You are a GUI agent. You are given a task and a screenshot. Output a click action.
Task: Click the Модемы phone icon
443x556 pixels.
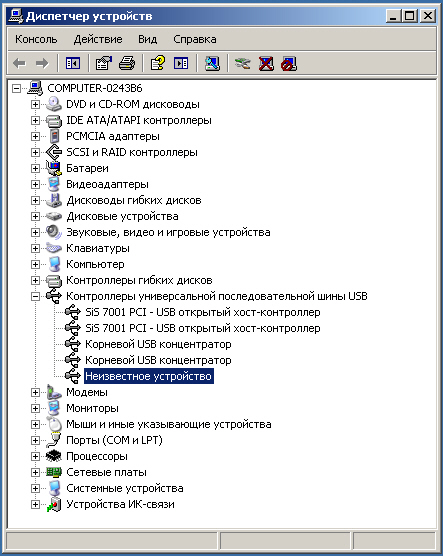54,392
